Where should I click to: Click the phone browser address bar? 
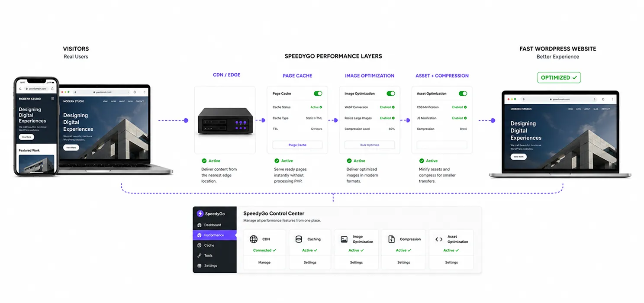37,89
